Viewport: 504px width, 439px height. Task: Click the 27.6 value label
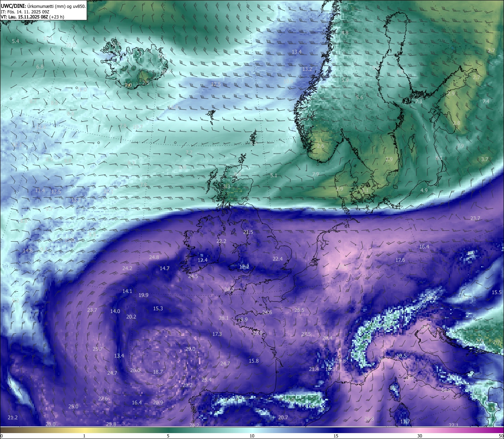coord(103,399)
